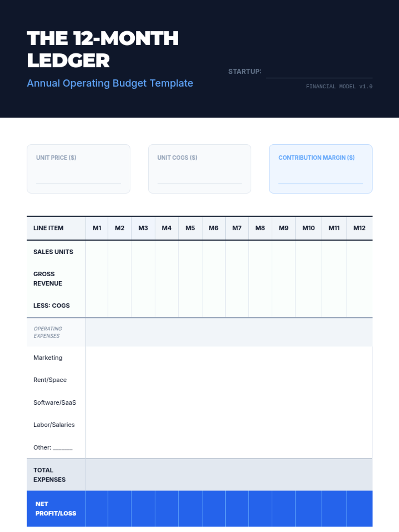The height and width of the screenshot is (532, 399).
Task: Click the NET PROFIT/LOSS cell under M1
Action: tap(97, 509)
